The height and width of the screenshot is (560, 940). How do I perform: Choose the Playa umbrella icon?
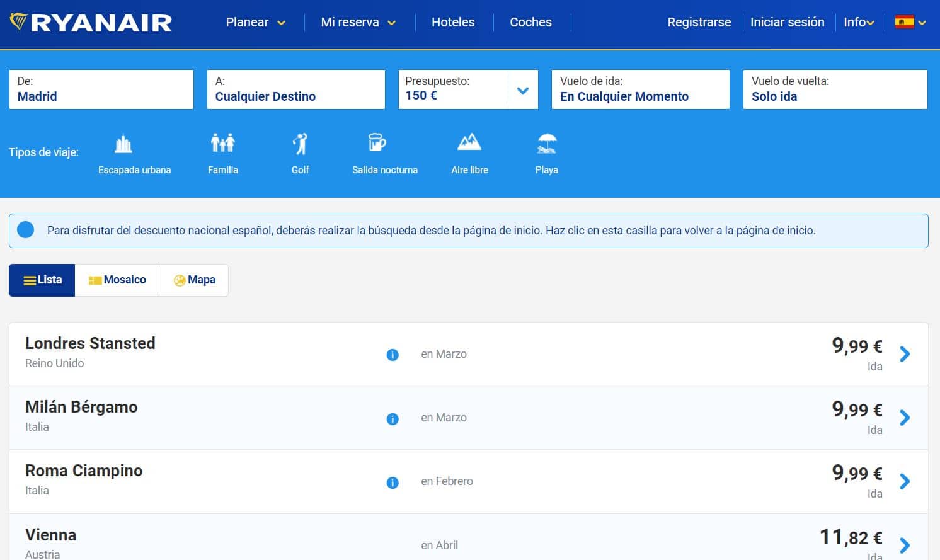click(x=547, y=144)
